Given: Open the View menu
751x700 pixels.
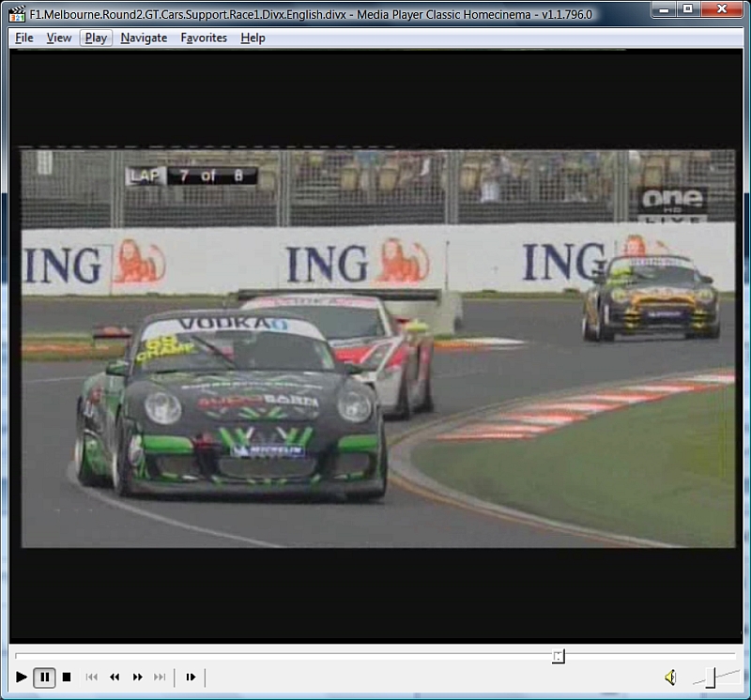Looking at the screenshot, I should pos(59,38).
